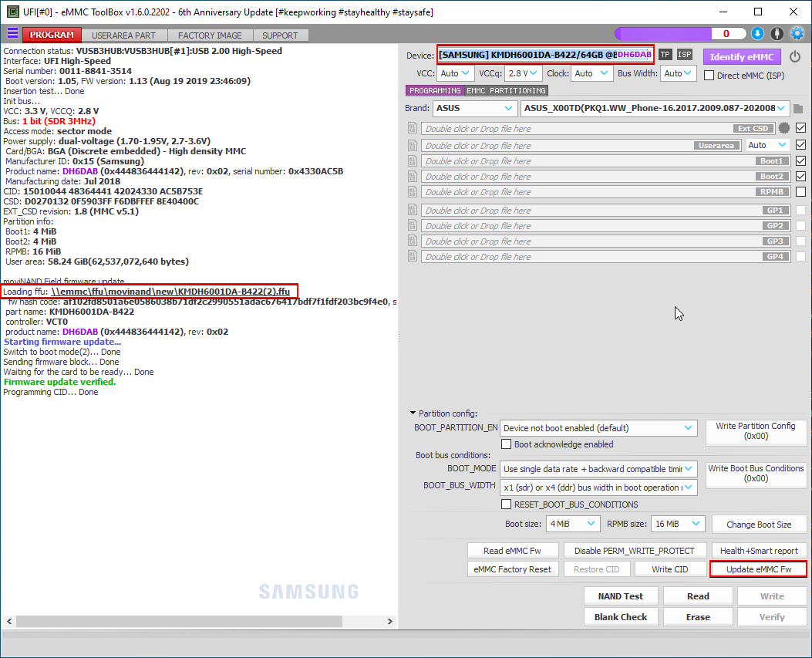Viewport: 812px width, 658px height.
Task: Click the power button icon
Action: click(x=795, y=56)
